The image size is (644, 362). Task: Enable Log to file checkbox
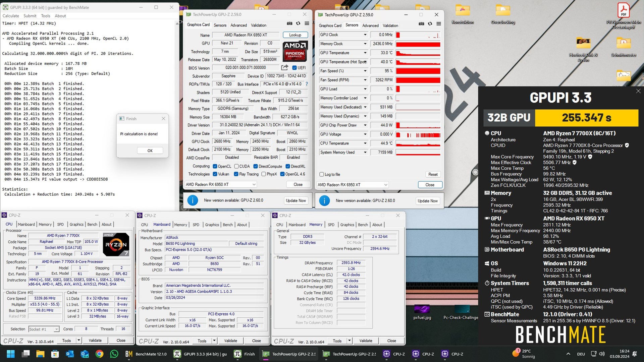322,175
